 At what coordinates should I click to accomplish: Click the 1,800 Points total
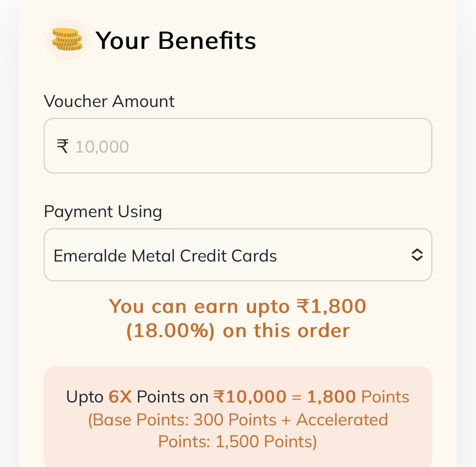tap(358, 397)
